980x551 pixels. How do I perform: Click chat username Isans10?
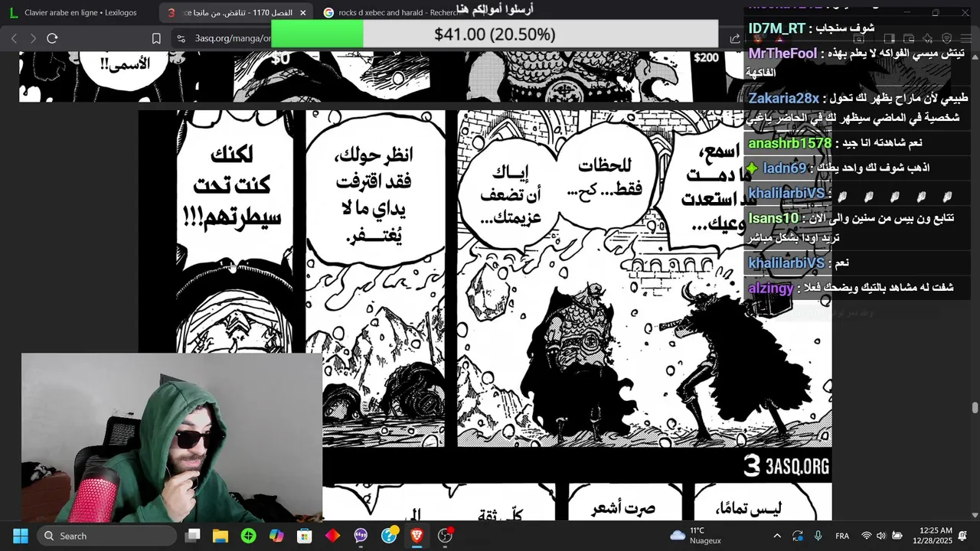click(773, 218)
